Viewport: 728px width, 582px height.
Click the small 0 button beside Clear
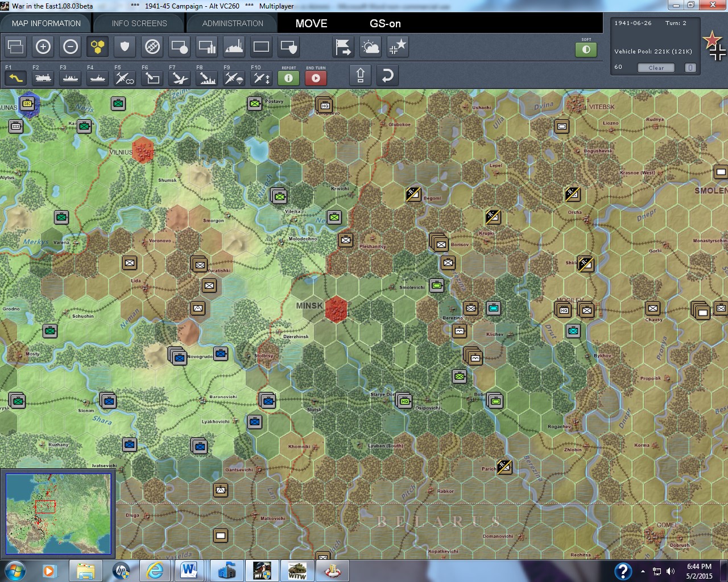tap(690, 68)
